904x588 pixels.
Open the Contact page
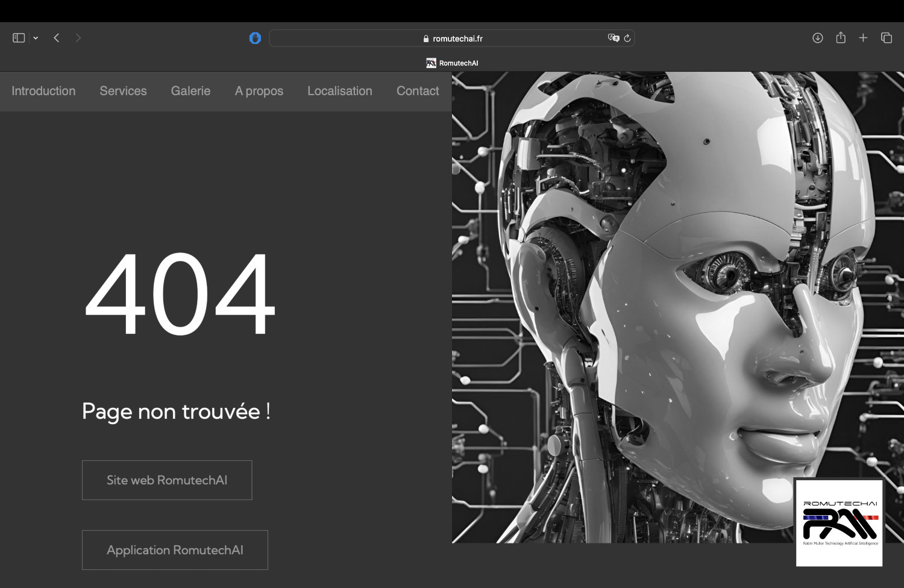point(418,91)
